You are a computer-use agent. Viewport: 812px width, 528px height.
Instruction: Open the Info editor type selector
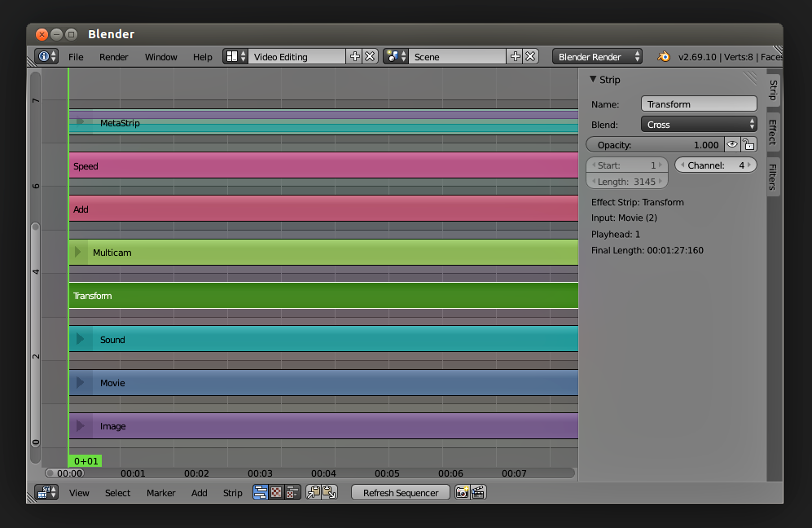[x=46, y=56]
